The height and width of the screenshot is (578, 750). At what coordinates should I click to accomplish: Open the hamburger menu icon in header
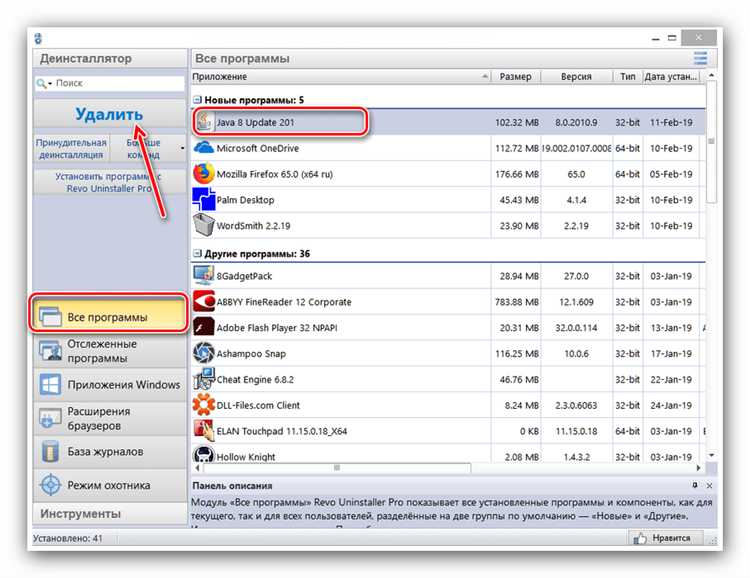[700, 58]
